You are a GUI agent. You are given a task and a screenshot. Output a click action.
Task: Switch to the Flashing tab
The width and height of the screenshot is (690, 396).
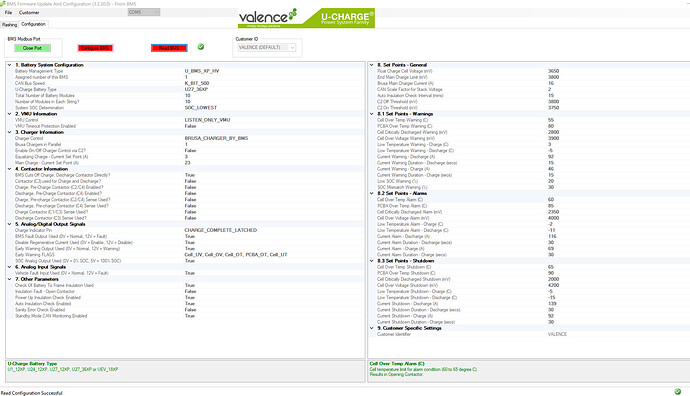point(9,25)
